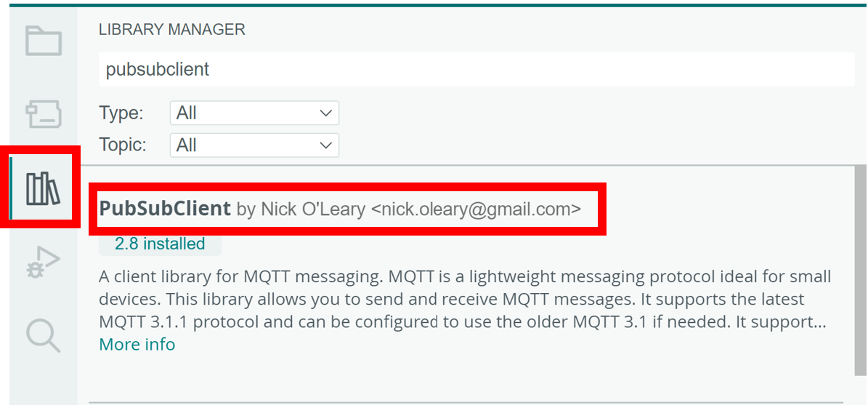The width and height of the screenshot is (868, 405).
Task: Click the Search magnifier sidebar icon
Action: coord(44,335)
